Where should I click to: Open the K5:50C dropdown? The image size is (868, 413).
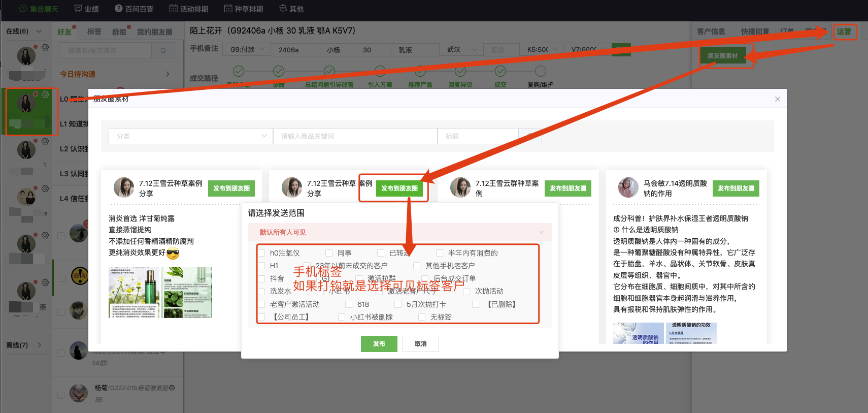541,50
